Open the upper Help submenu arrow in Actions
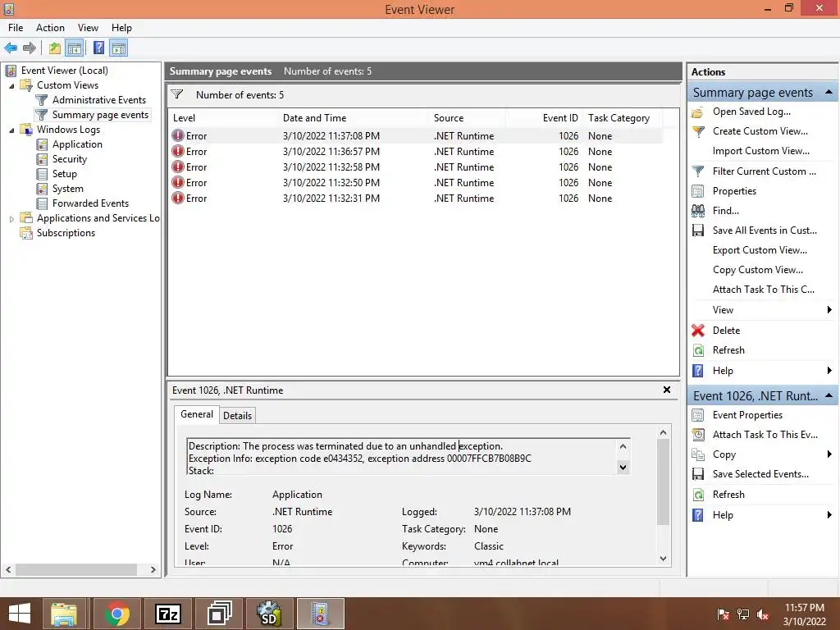Image resolution: width=840 pixels, height=630 pixels. click(x=829, y=371)
